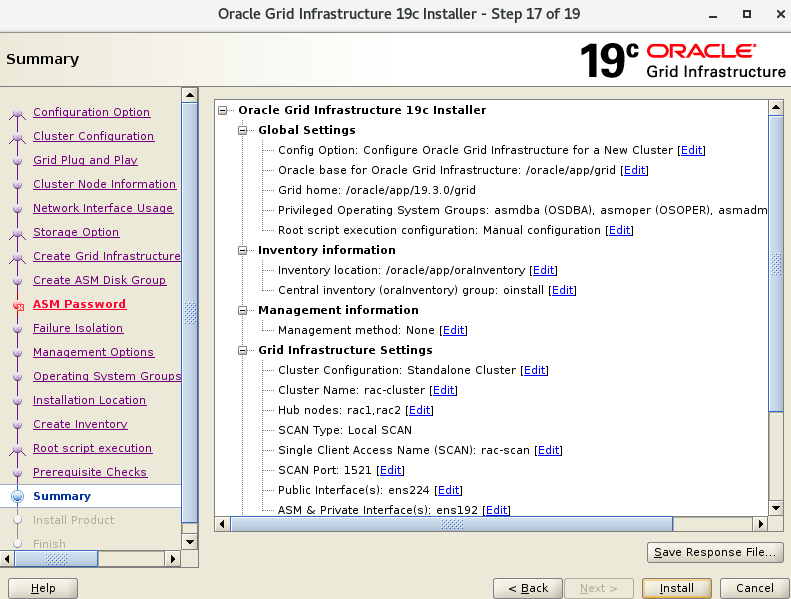Click the Cluster Configuration step marker icon
Screen dimensions: 791x599
click(x=17, y=137)
